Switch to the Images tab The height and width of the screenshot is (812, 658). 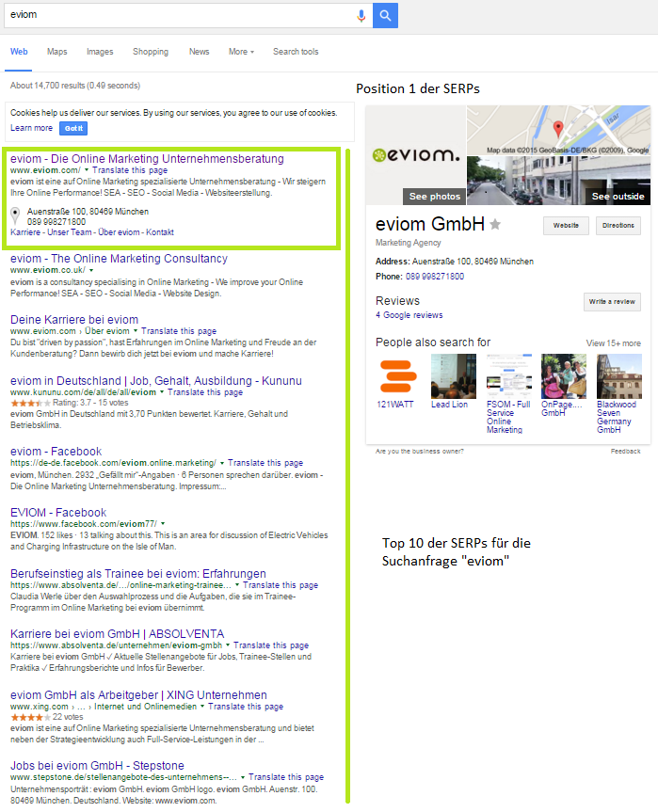point(100,52)
